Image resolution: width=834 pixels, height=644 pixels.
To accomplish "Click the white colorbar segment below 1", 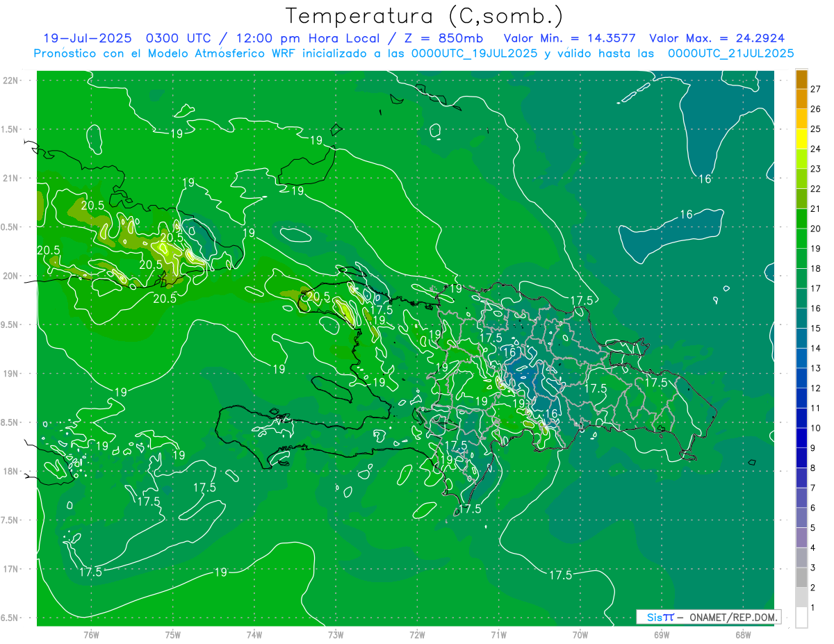I will 801,618.
